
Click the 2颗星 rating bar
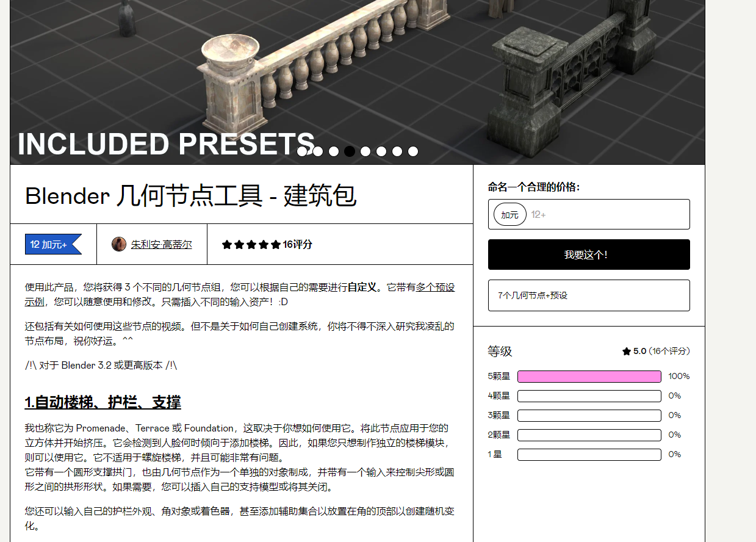coord(589,435)
